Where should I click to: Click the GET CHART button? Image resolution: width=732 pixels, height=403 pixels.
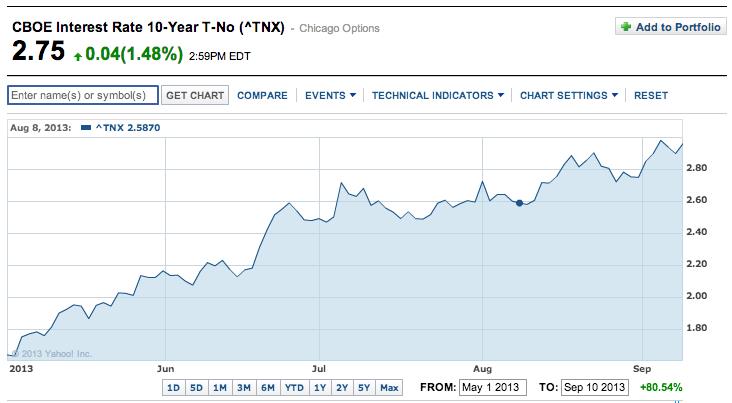click(195, 95)
